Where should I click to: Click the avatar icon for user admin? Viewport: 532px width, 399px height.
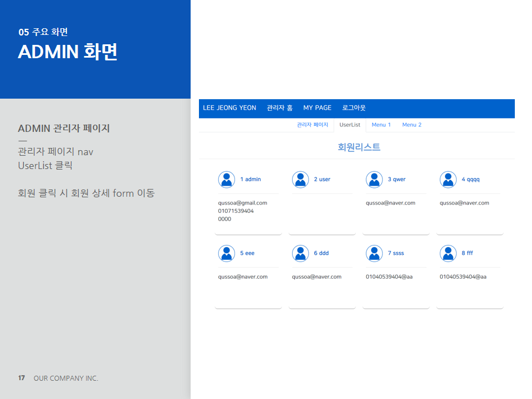coord(226,180)
